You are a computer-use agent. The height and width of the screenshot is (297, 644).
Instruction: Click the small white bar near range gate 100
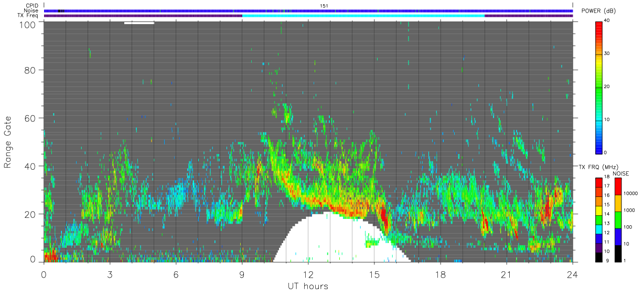139,23
